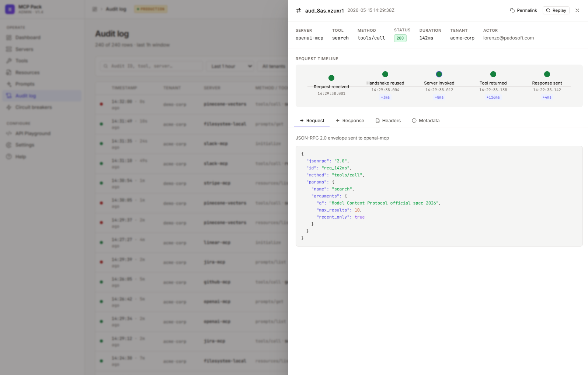Click the +126ms delta label
This screenshot has height=375, width=588.
[x=493, y=97]
